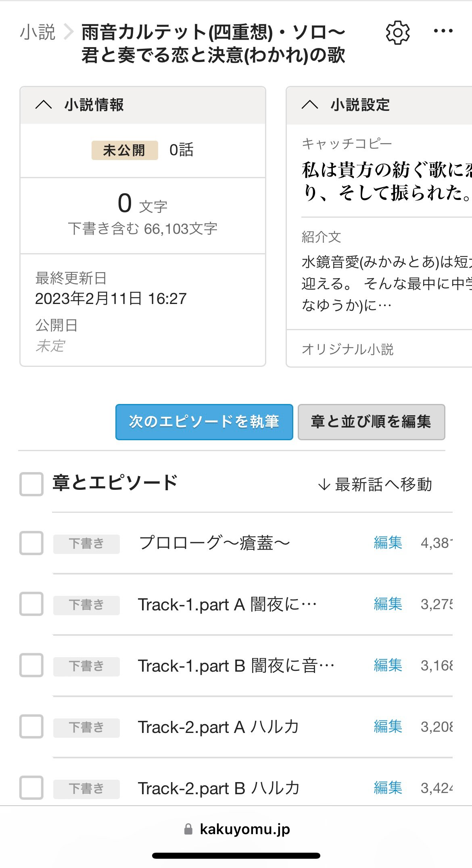Viewport: 472px width, 868px height.
Task: Click the 章と並び順を編集 button
Action: [371, 422]
